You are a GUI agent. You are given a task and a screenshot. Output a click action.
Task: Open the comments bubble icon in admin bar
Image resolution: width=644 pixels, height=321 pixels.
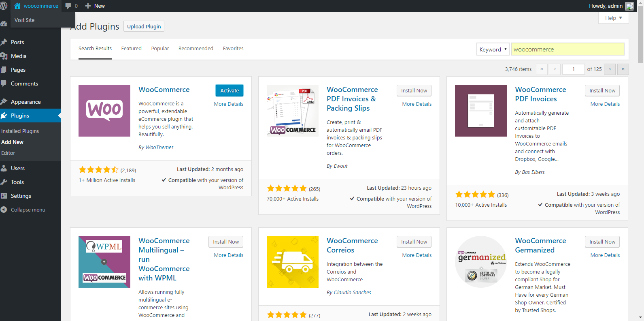(68, 6)
